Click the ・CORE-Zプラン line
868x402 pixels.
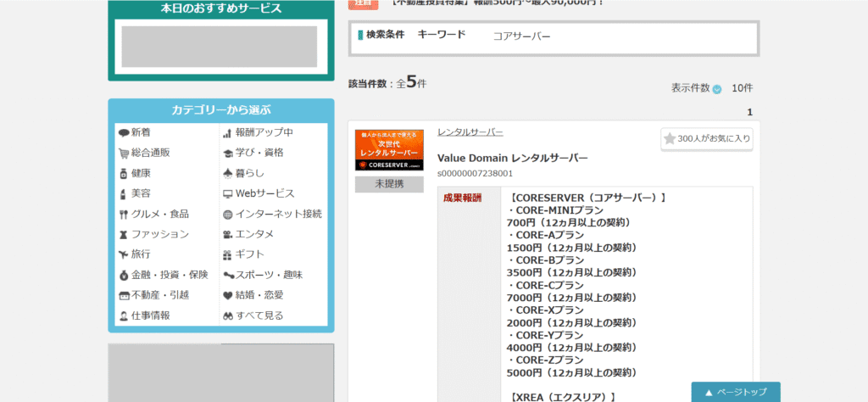pos(545,360)
